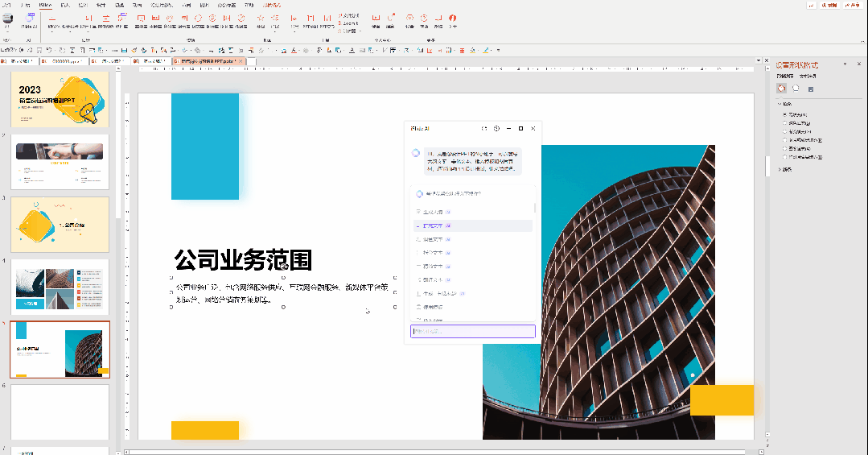The width and height of the screenshot is (868, 455).
Task: Select the blank slide 6 thumbnail
Action: 60,412
